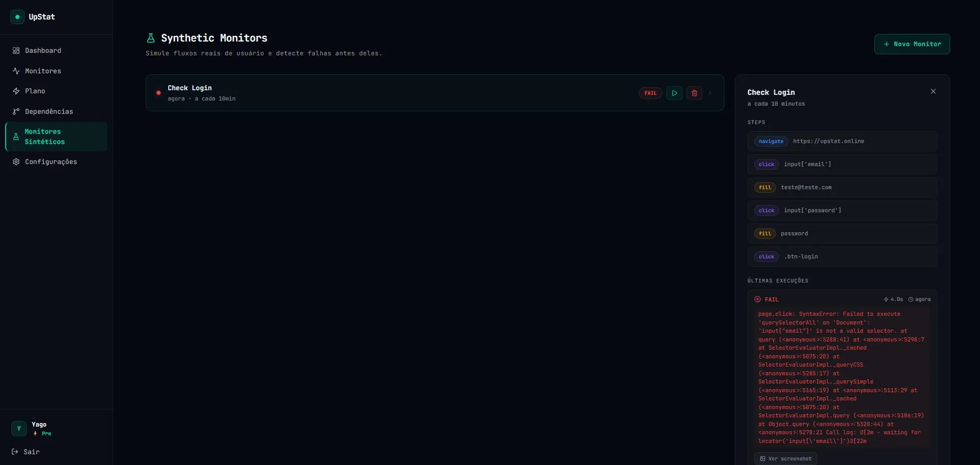
Task: Open Ver screenshot for the failed execution
Action: (786, 459)
